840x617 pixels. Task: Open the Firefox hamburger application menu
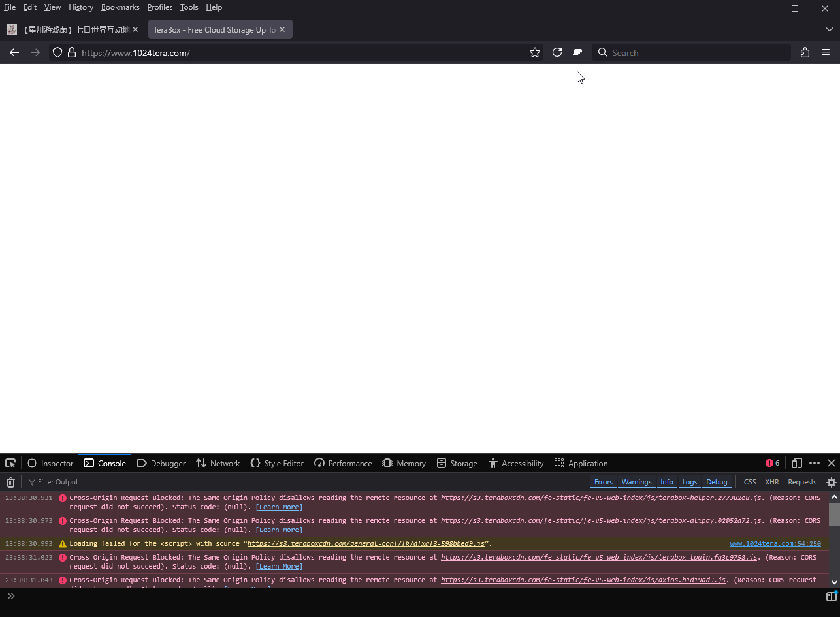(826, 53)
